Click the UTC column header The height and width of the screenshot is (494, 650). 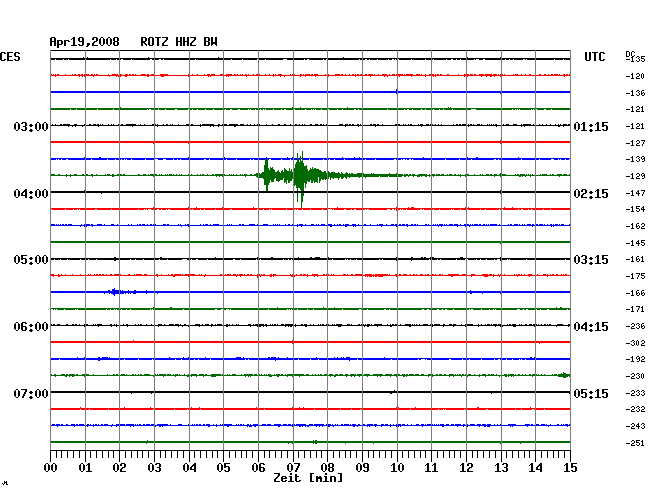coord(594,57)
